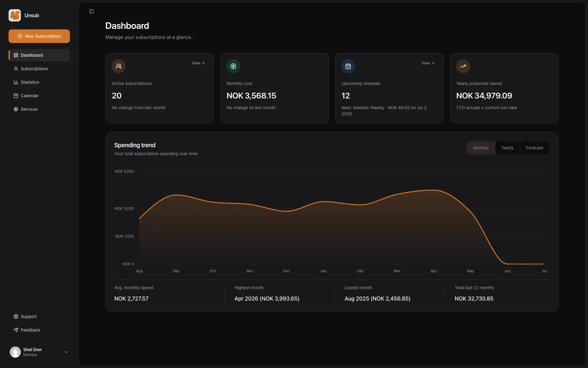588x368 pixels.
Task: Click the Spending trend heading
Action: (135, 145)
